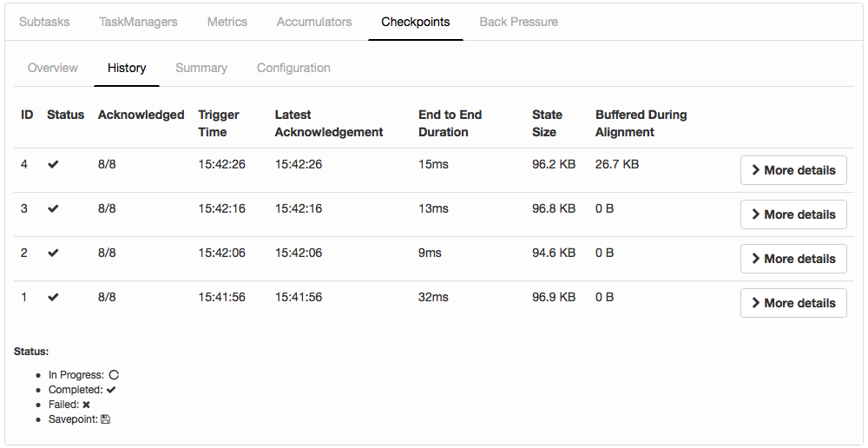This screenshot has width=868, height=448.
Task: Expand More details for checkpoint 2
Action: pos(793,259)
